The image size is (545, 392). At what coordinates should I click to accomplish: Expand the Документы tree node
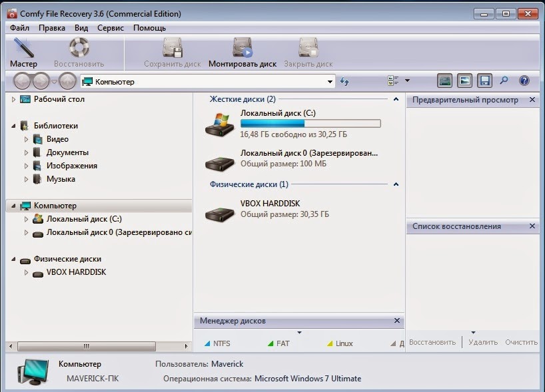pos(26,152)
